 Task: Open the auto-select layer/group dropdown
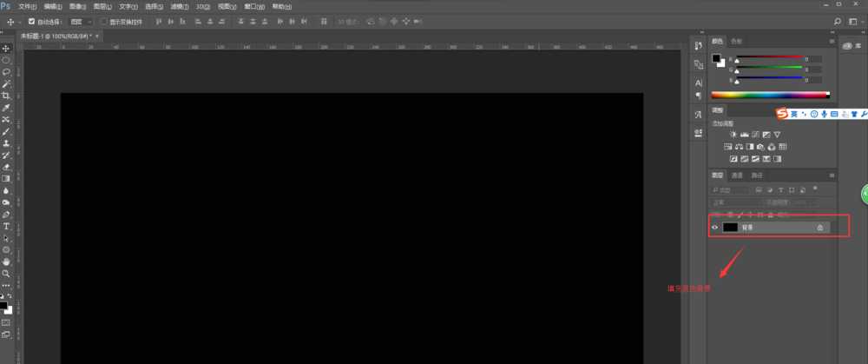(81, 20)
